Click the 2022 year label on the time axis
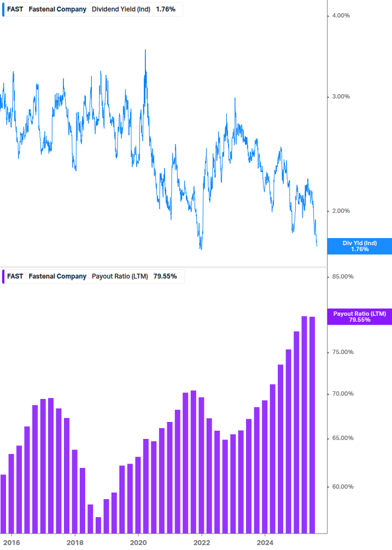The image size is (392, 550). tap(202, 543)
